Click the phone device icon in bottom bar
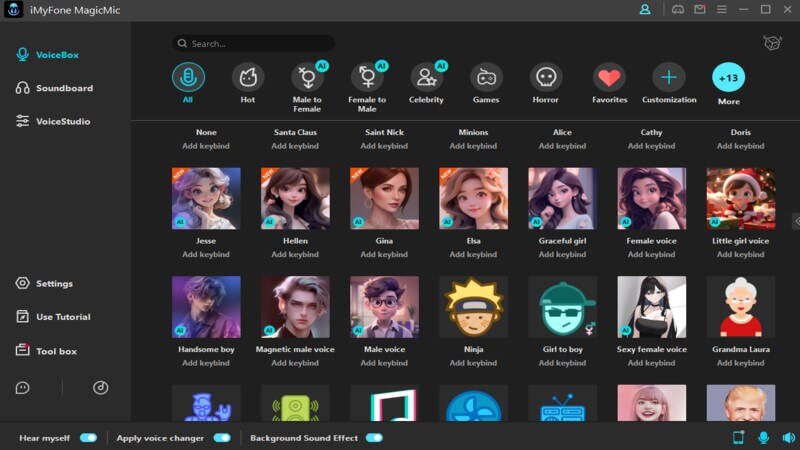 tap(738, 437)
